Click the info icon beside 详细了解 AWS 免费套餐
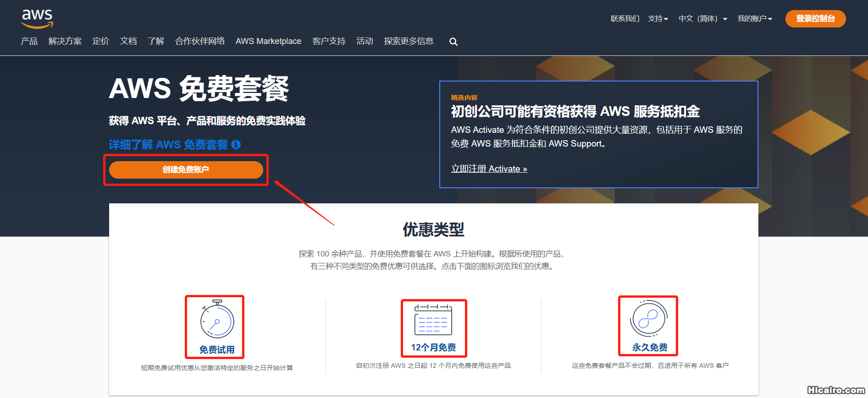 [236, 145]
